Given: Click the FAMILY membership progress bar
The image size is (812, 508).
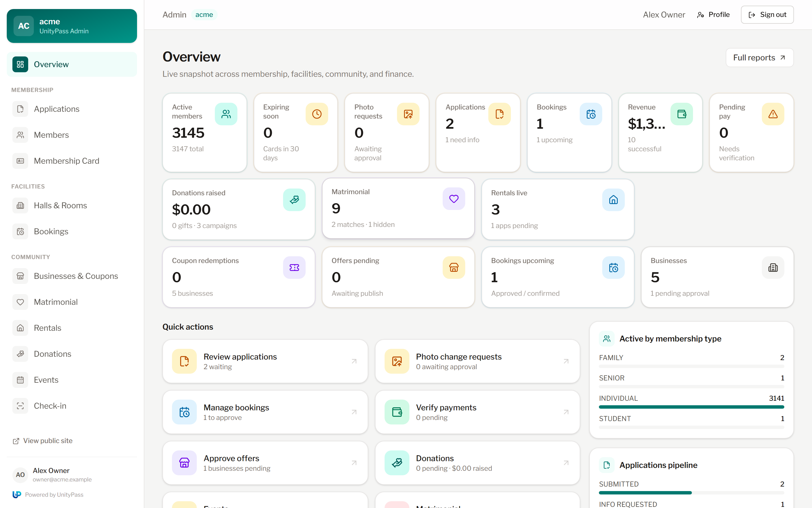Looking at the screenshot, I should click(691, 366).
